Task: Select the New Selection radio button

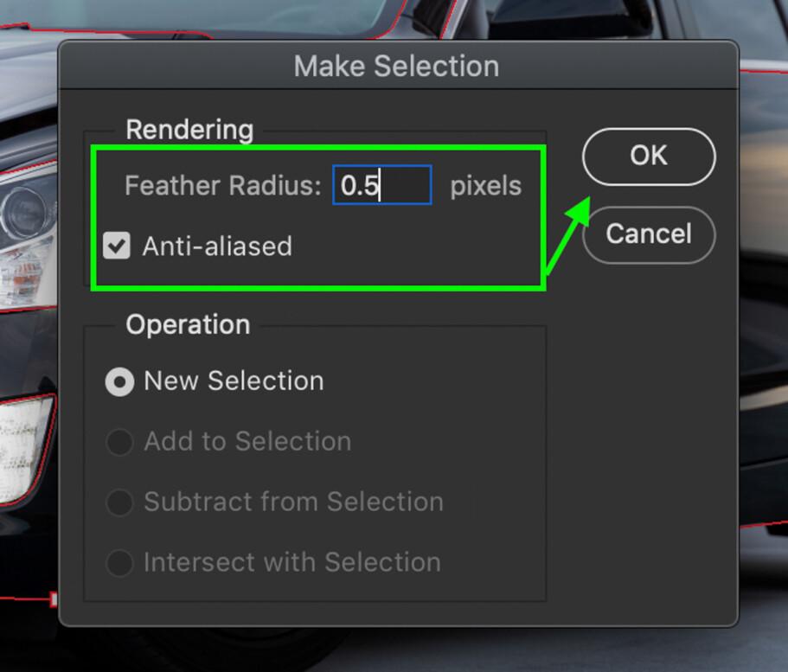Action: pyautogui.click(x=119, y=381)
